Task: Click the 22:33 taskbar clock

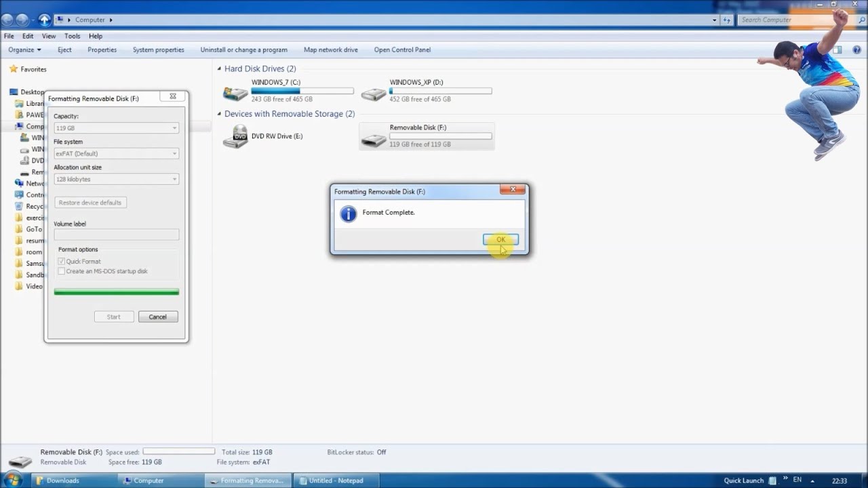Action: pyautogui.click(x=840, y=481)
